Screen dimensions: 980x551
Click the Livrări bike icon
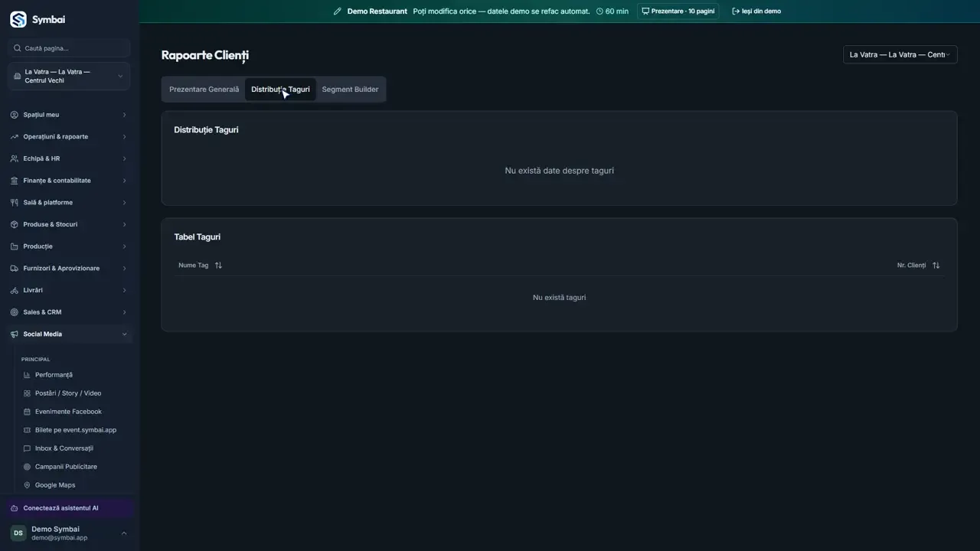(x=15, y=290)
